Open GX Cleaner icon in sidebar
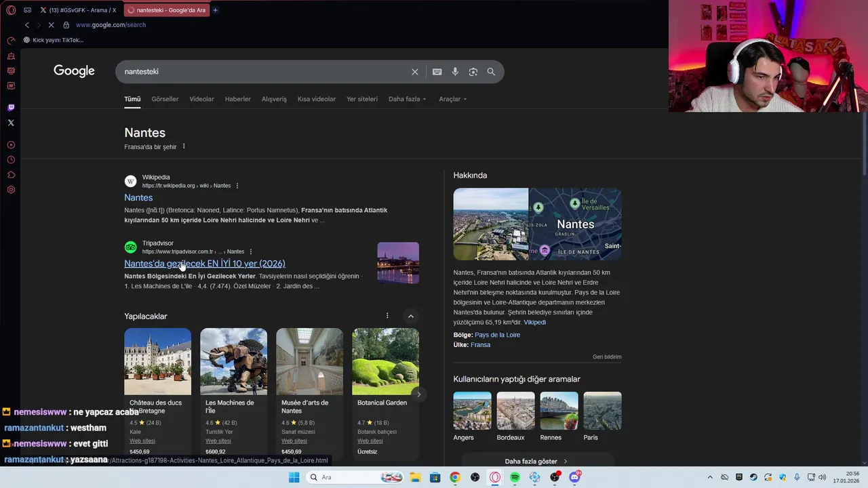Image resolution: width=868 pixels, height=488 pixels. tap(11, 56)
